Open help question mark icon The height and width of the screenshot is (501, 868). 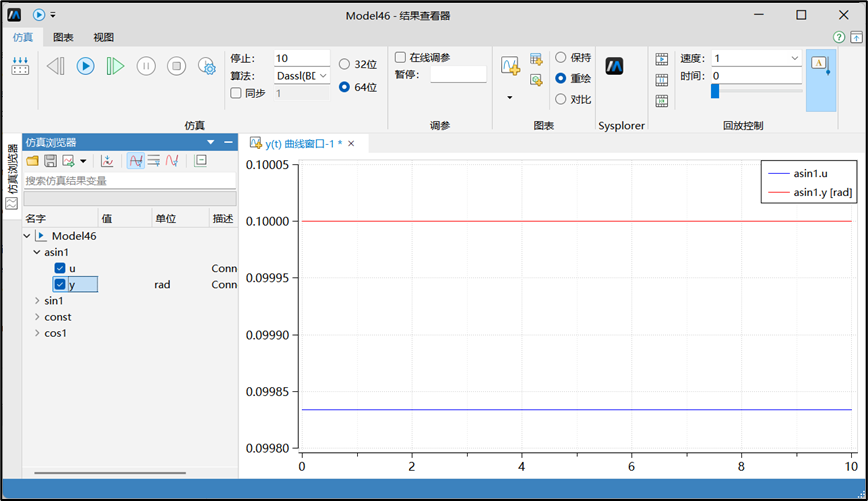point(839,37)
